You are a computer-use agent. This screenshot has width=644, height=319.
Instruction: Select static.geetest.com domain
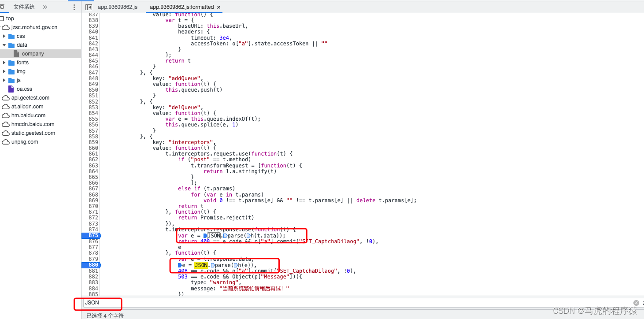33,133
